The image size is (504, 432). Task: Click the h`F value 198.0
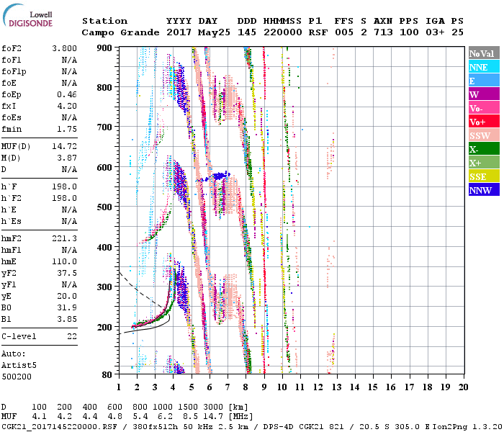pos(64,186)
